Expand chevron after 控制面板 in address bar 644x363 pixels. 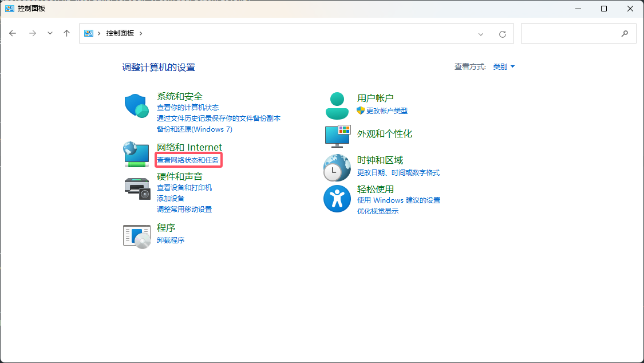(x=141, y=33)
